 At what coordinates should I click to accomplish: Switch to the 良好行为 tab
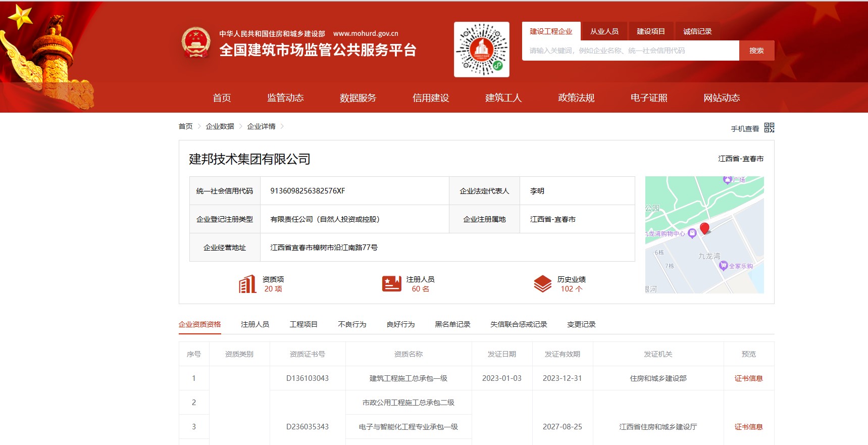tap(400, 324)
